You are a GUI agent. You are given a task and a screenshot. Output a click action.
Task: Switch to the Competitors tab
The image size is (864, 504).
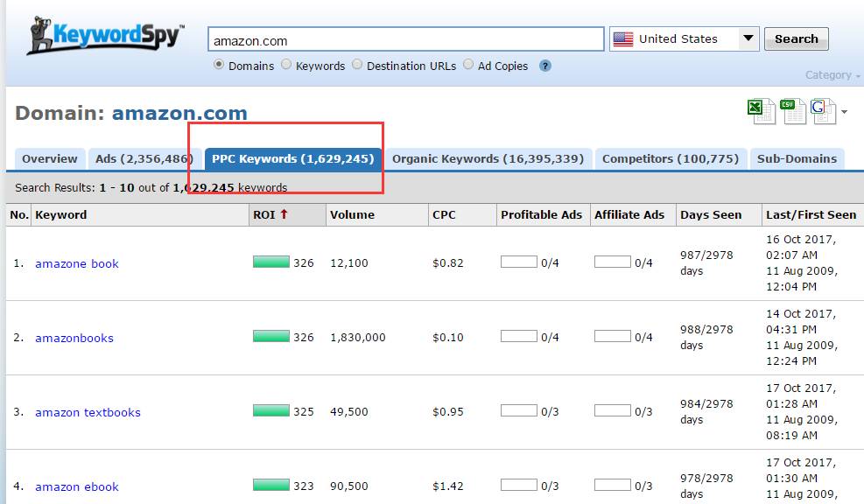pos(671,158)
